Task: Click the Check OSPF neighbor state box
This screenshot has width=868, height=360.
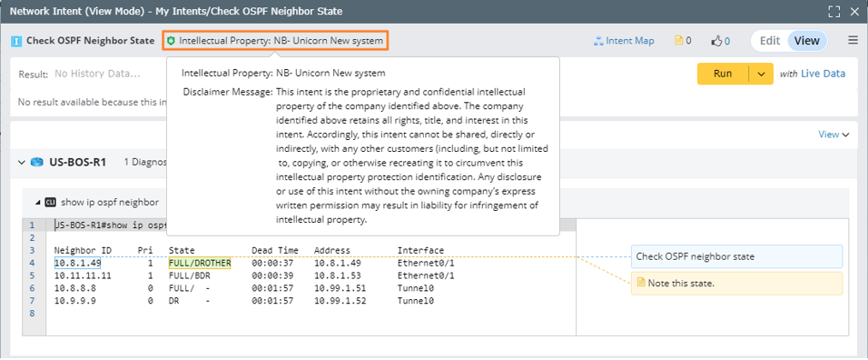Action: pyautogui.click(x=737, y=256)
